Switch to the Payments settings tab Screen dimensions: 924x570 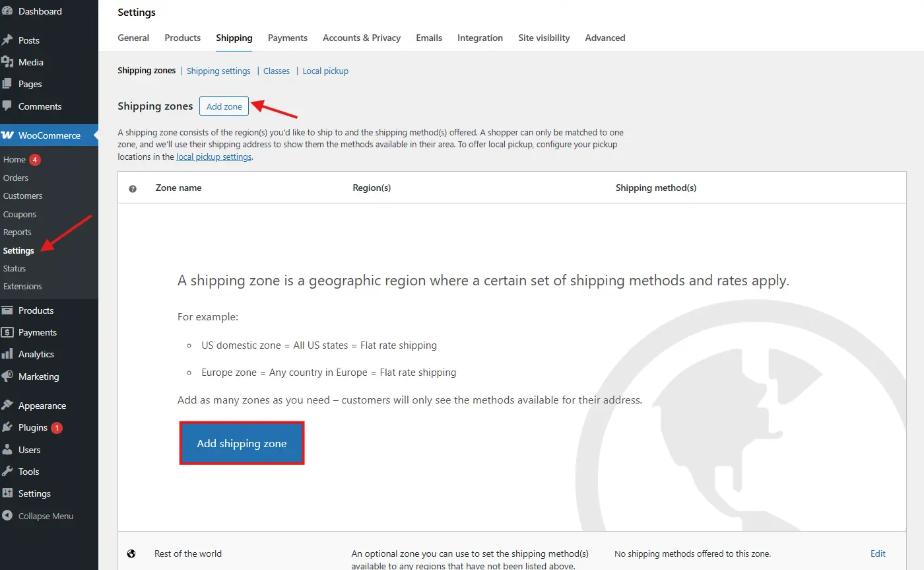click(x=288, y=38)
